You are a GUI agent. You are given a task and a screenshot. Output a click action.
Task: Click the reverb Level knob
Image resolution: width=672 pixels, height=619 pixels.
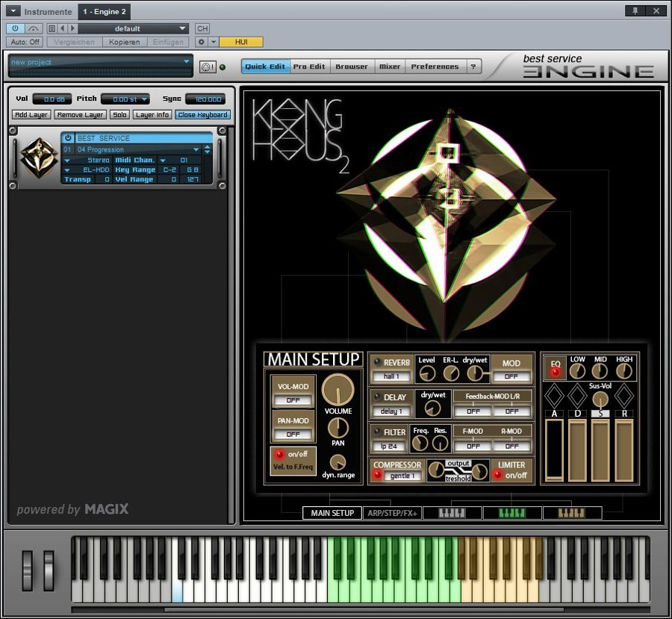pyautogui.click(x=427, y=373)
